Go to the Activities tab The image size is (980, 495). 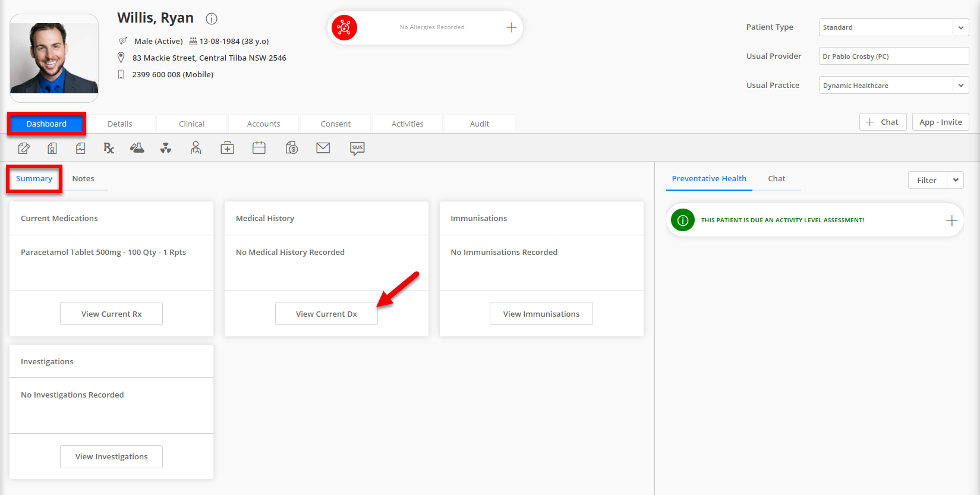[x=408, y=124]
